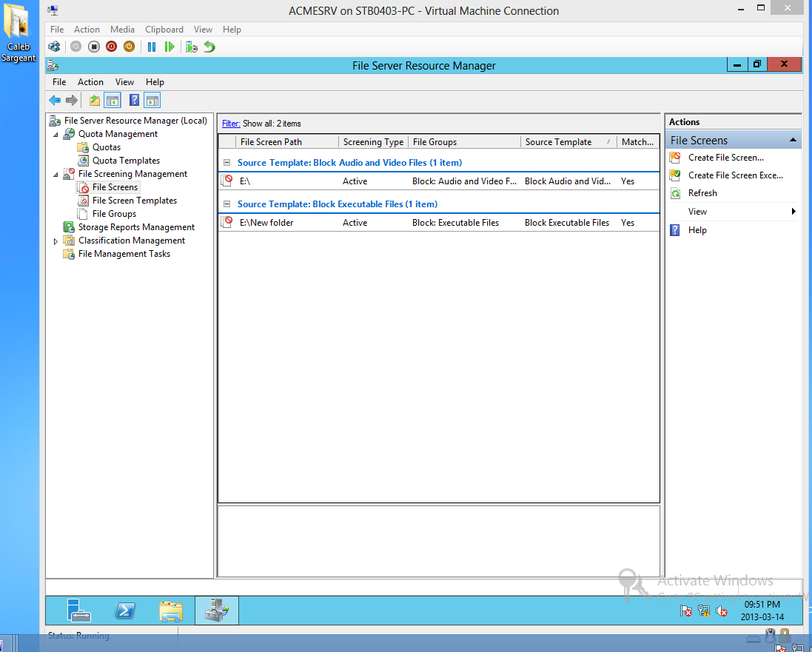This screenshot has width=812, height=652.
Task: Select File Groups in the tree
Action: click(x=114, y=214)
